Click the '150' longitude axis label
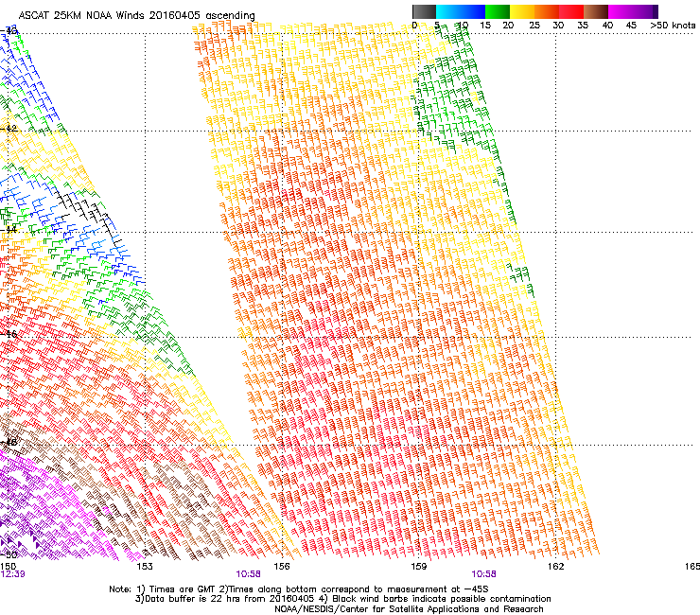Screen dimensions: 700x615 [x=9, y=567]
